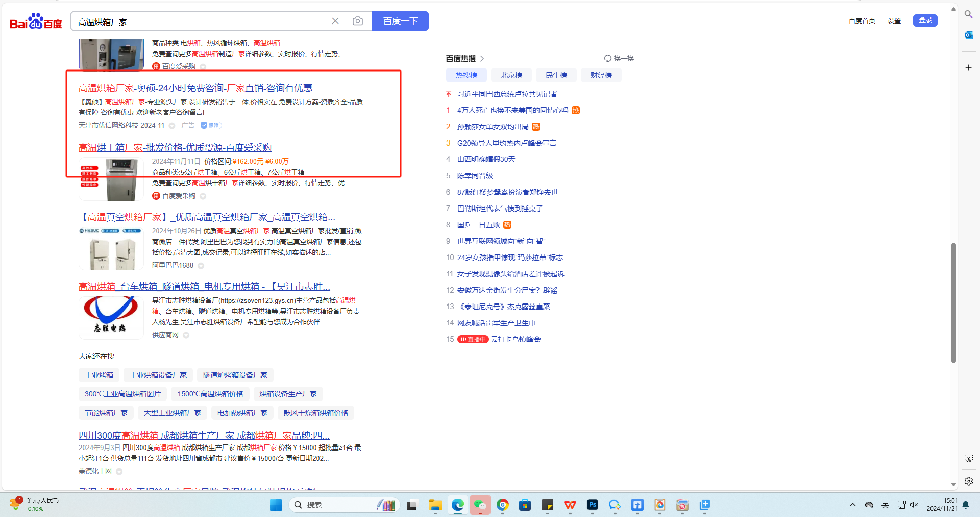Open Edge sidebar settings gear
Screen dimensions: 980x517
pyautogui.click(x=968, y=481)
